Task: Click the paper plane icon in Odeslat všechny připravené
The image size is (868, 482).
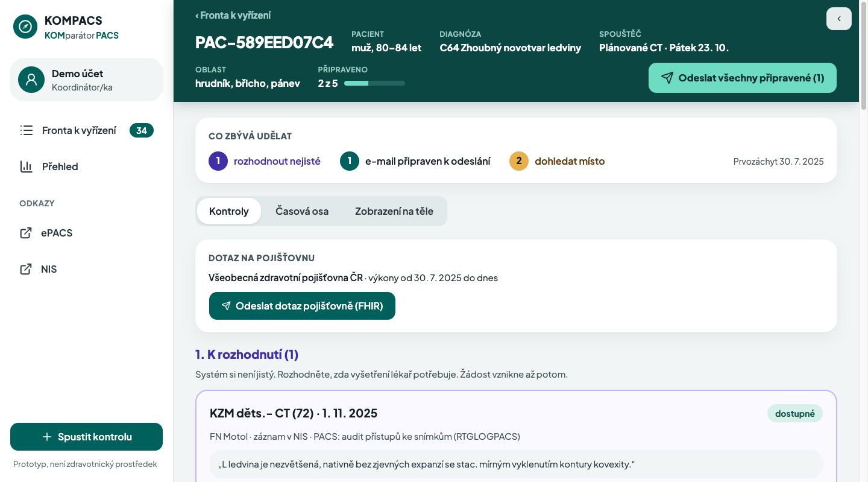Action: click(x=667, y=78)
